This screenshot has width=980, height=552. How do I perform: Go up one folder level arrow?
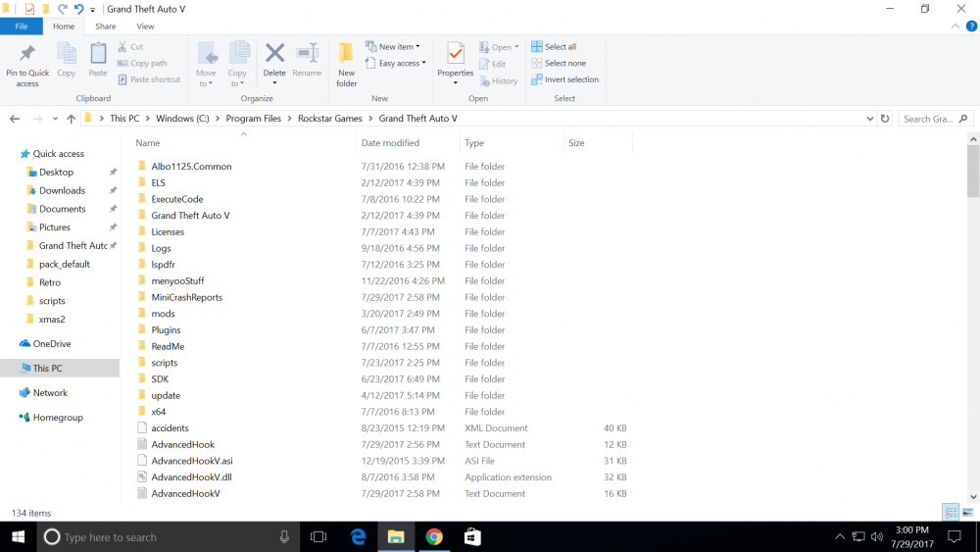tap(71, 119)
